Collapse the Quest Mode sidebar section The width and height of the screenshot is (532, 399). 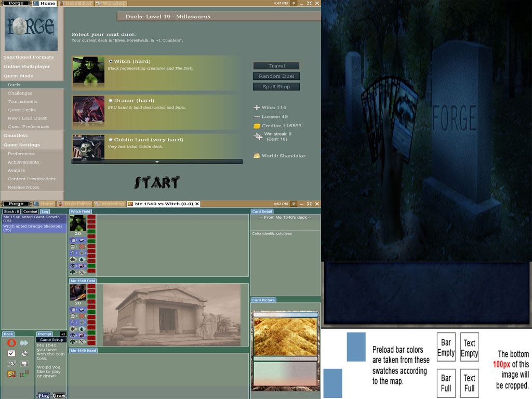coord(19,76)
